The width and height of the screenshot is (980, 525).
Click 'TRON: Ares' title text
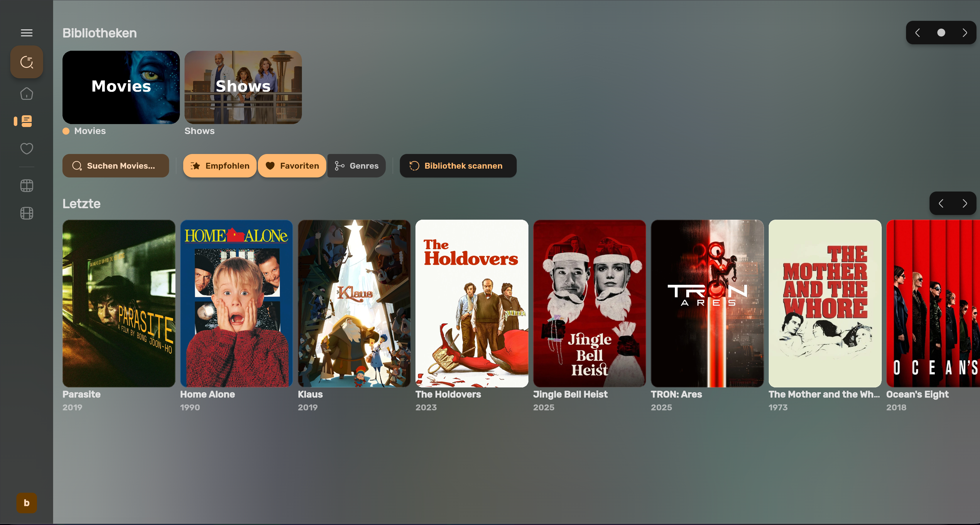(676, 394)
